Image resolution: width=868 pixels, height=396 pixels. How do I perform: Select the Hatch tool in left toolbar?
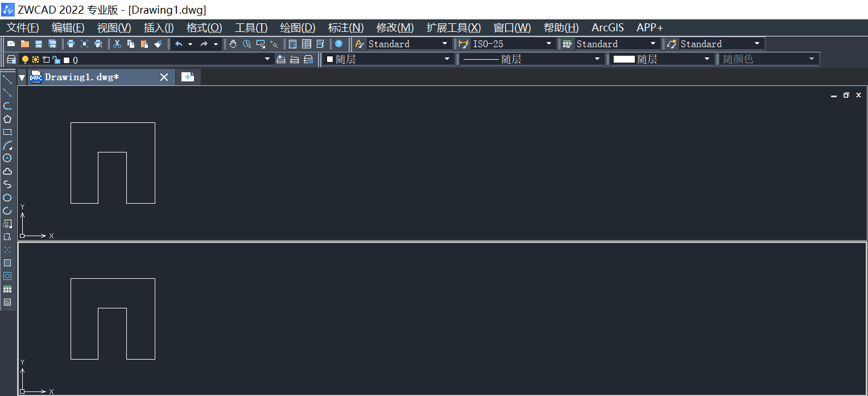click(x=7, y=263)
